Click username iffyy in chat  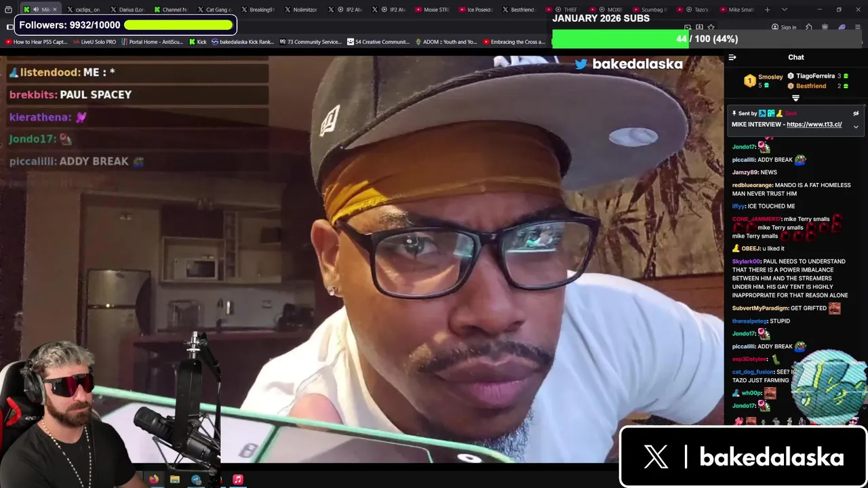(x=739, y=206)
